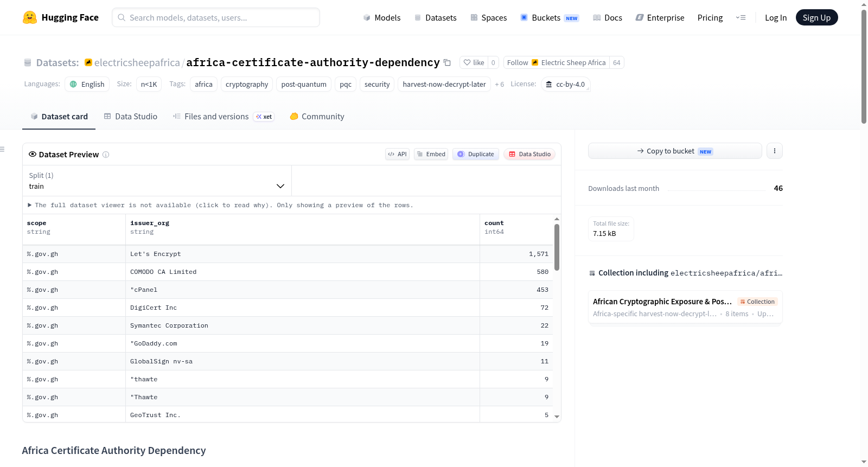The height and width of the screenshot is (467, 868).
Task: Click the page vertical scrollbar thumb
Action: pyautogui.click(x=864, y=66)
